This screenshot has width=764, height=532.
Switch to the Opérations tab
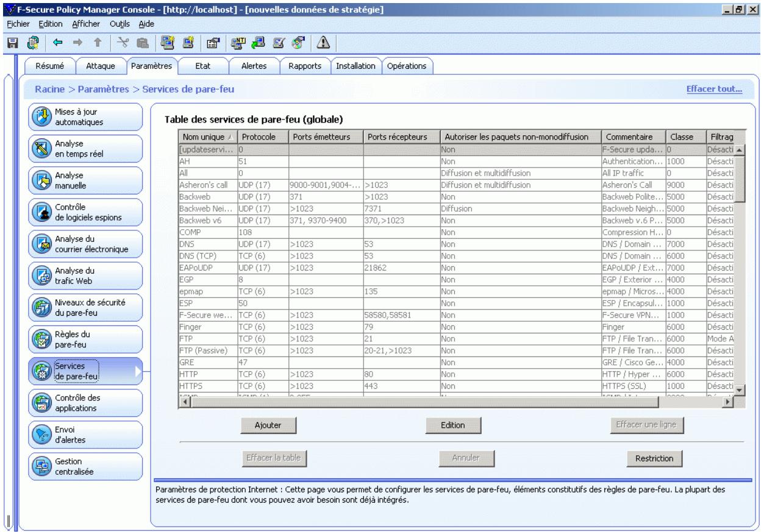407,66
